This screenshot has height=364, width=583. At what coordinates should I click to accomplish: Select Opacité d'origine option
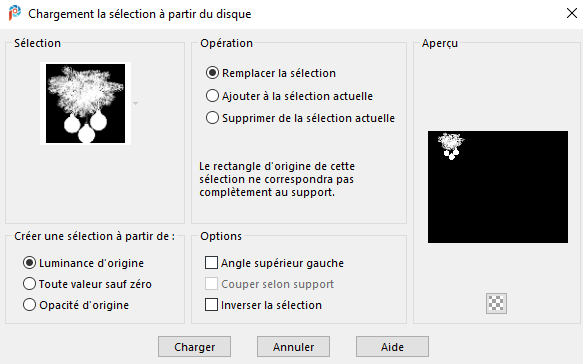[29, 305]
